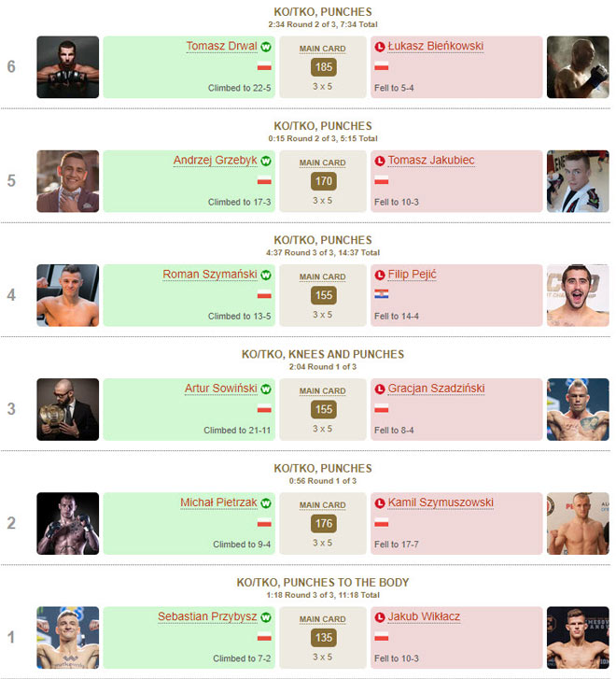Click Artur Sowiński's photo thumbnail
616x679 pixels.
click(x=67, y=409)
